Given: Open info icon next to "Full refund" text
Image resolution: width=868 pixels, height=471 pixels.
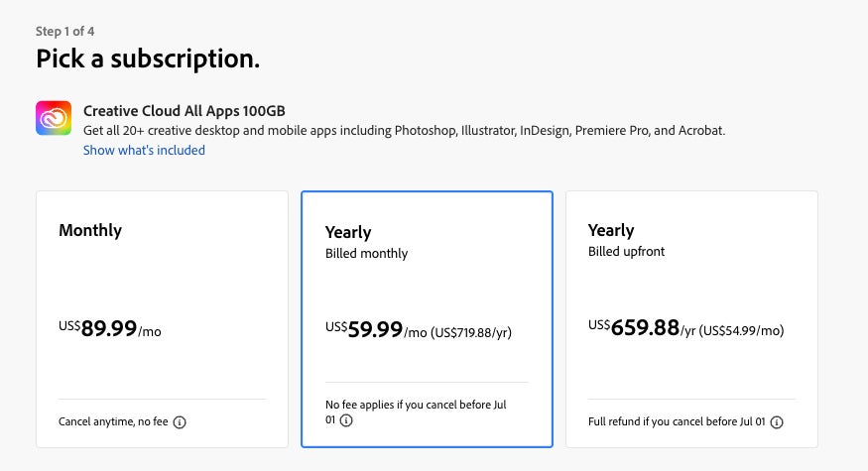Looking at the screenshot, I should coord(777,422).
